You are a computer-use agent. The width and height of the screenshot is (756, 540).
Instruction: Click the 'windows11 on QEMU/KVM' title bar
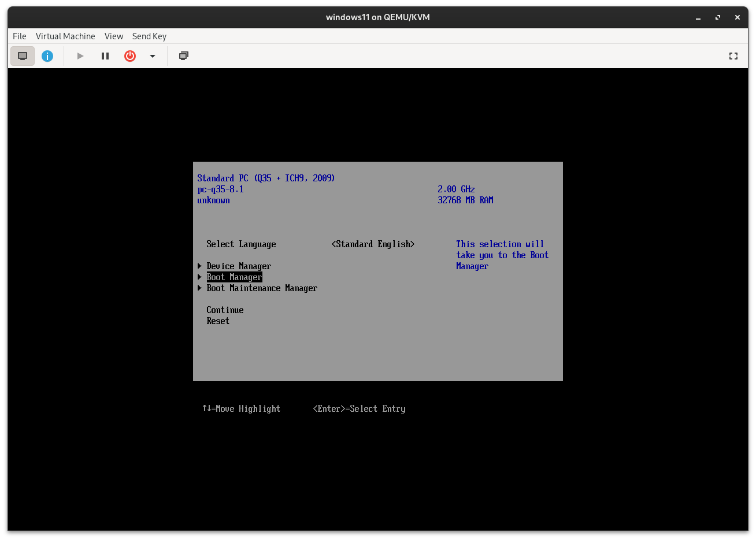tap(378, 17)
